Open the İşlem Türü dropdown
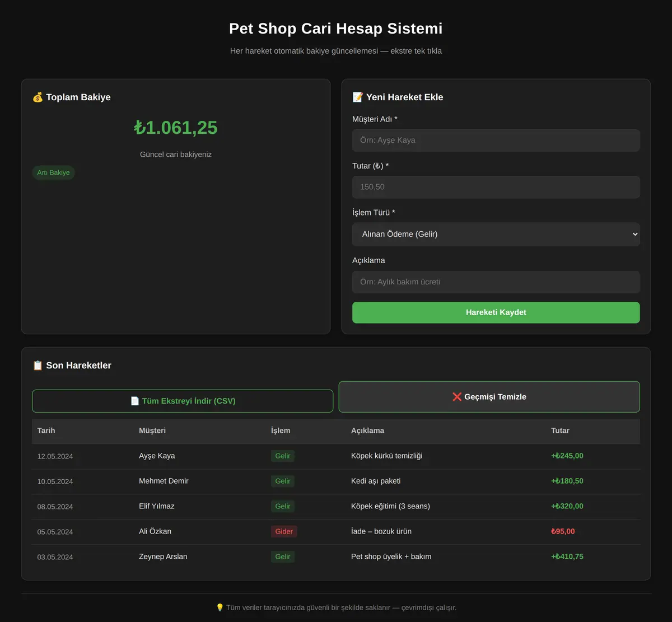This screenshot has height=622, width=672. coord(496,234)
